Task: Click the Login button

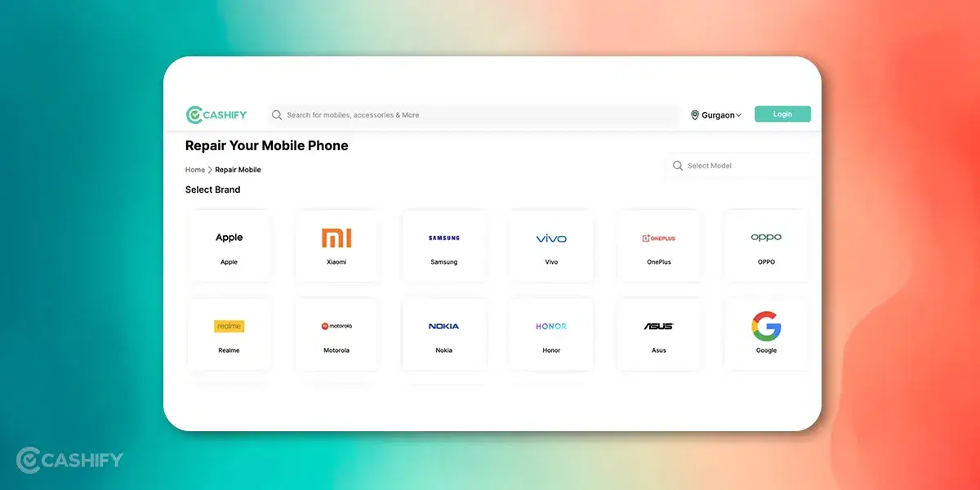Action: click(x=782, y=114)
